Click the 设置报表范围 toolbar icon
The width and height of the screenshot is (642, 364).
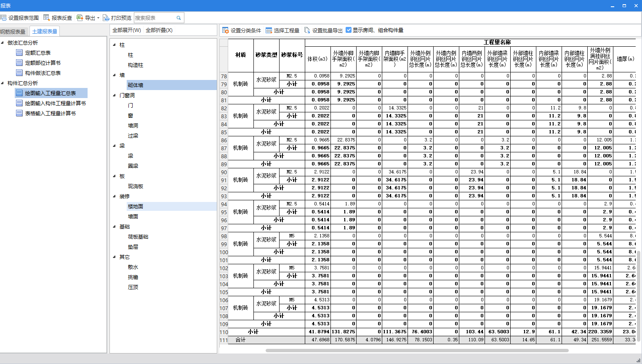(3, 18)
